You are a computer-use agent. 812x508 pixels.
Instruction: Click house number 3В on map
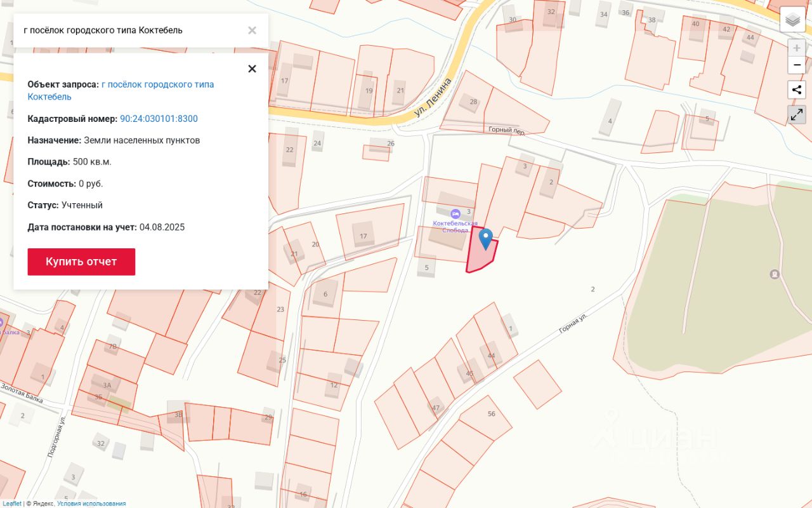(x=178, y=415)
